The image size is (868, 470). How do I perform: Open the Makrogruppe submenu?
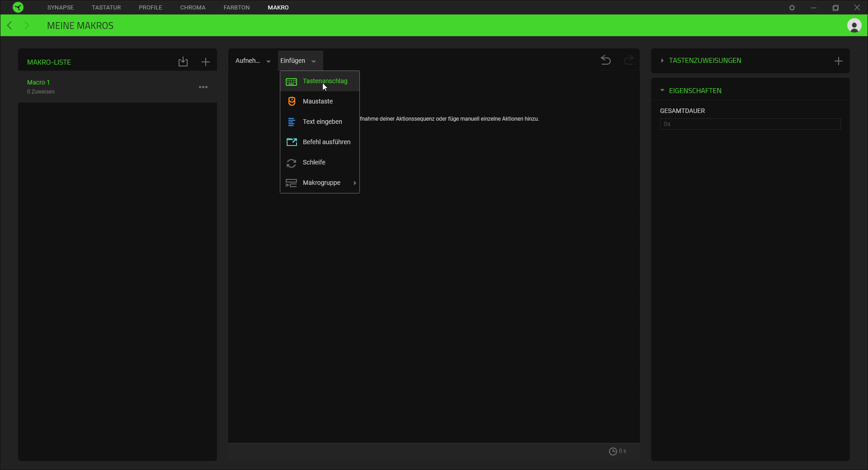(321, 183)
